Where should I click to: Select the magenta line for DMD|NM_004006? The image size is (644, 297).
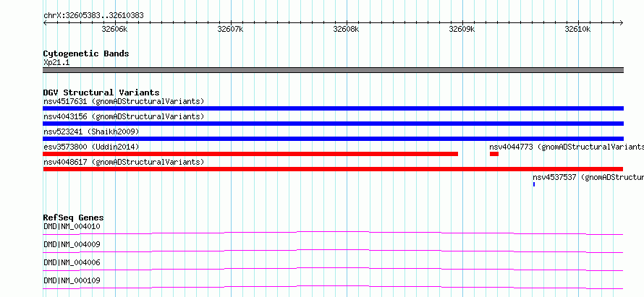click(x=333, y=269)
